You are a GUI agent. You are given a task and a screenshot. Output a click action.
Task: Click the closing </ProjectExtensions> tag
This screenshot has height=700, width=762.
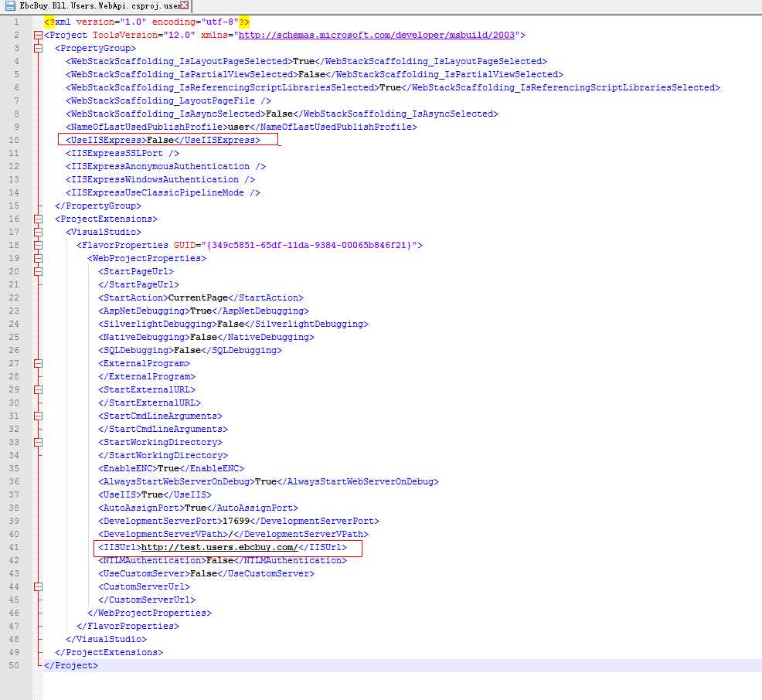(x=109, y=652)
